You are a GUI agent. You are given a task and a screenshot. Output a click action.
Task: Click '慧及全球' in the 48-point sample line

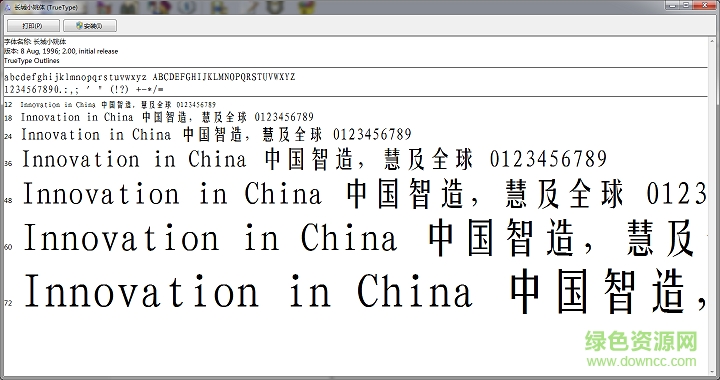(x=564, y=194)
